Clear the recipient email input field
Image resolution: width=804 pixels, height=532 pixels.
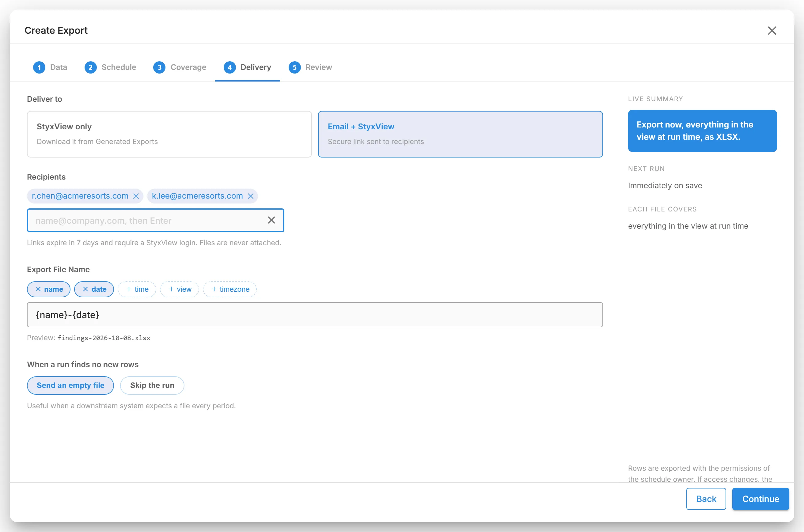[271, 220]
